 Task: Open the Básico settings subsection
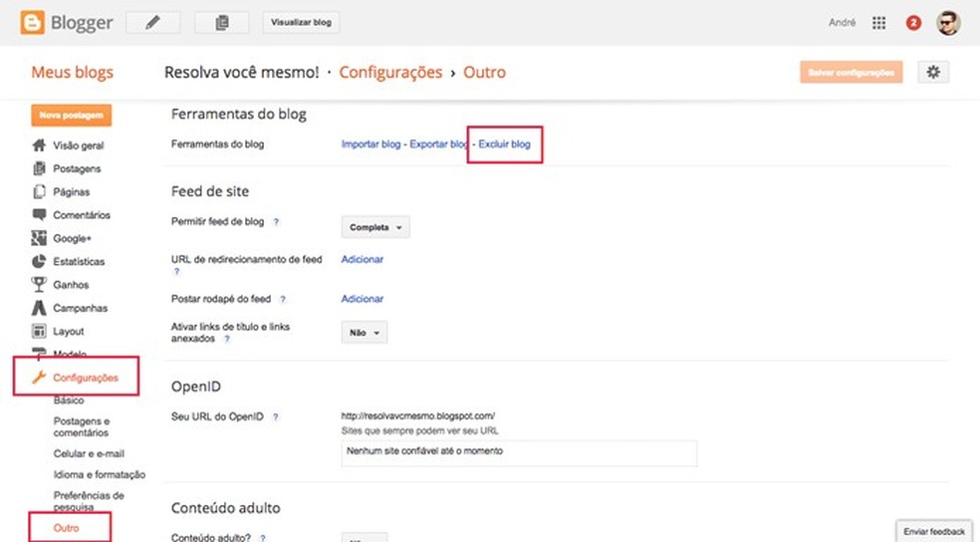pos(69,401)
